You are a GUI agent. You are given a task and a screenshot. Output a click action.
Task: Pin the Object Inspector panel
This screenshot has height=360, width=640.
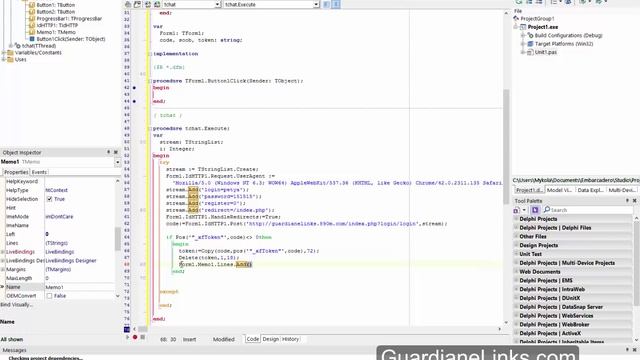(109, 152)
